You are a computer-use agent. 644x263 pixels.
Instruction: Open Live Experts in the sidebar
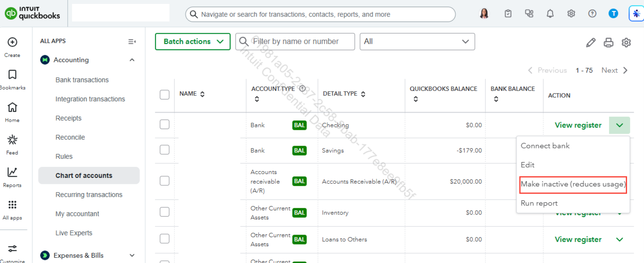click(74, 233)
